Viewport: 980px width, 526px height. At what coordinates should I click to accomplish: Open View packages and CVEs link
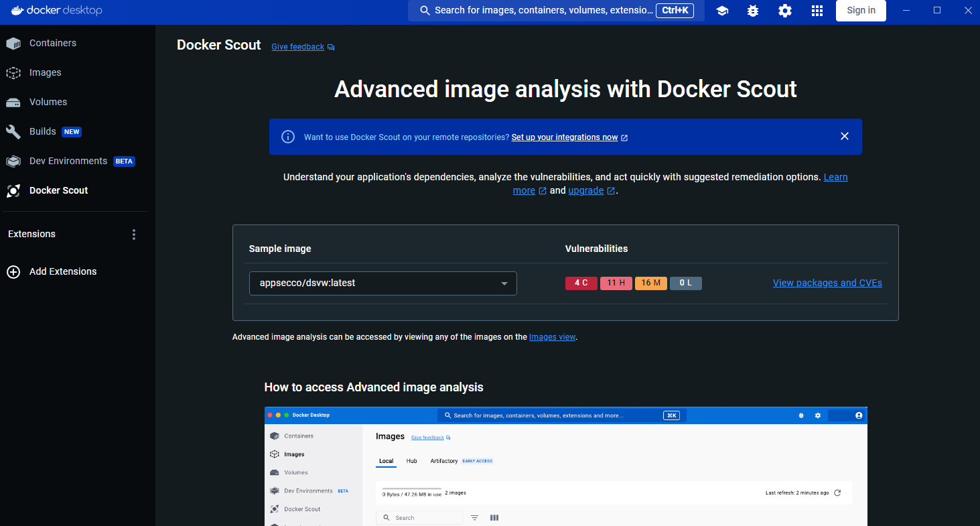827,283
